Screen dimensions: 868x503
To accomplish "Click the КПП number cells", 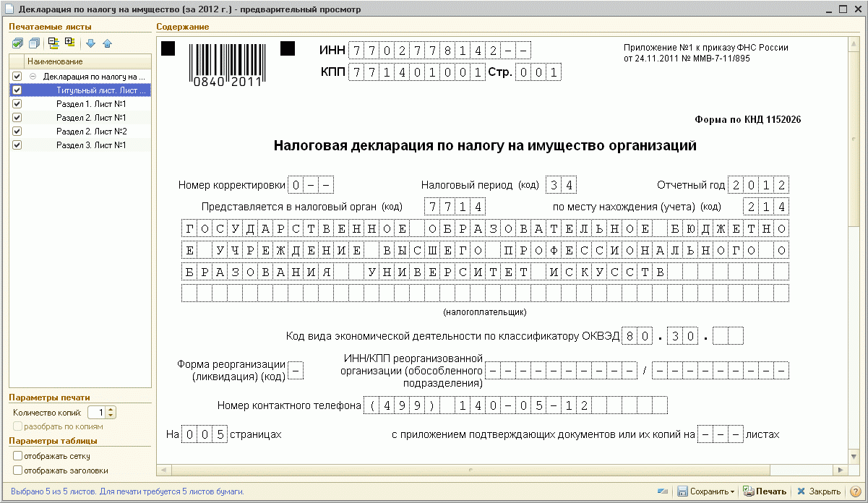I will click(x=417, y=72).
